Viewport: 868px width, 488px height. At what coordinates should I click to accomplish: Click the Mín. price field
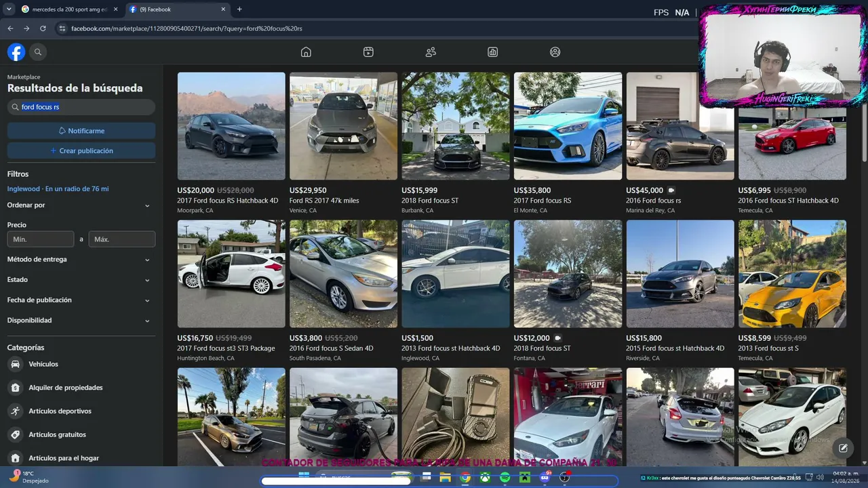tap(41, 239)
